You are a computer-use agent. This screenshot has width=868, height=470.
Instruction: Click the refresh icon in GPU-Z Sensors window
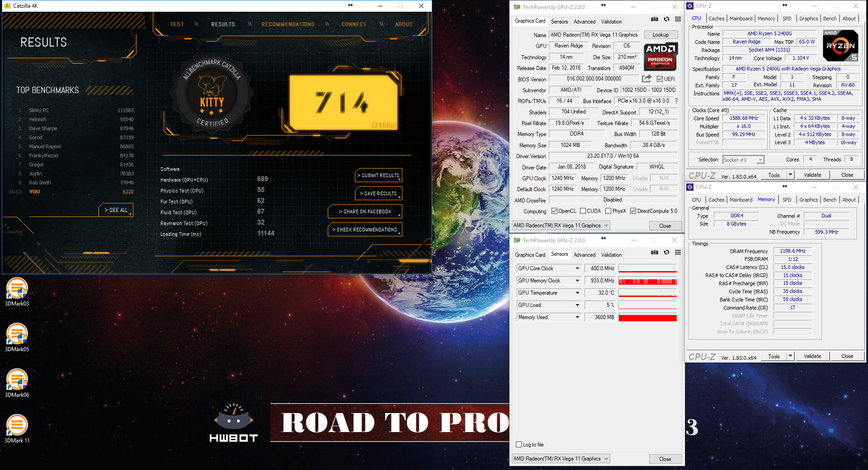pyautogui.click(x=666, y=252)
